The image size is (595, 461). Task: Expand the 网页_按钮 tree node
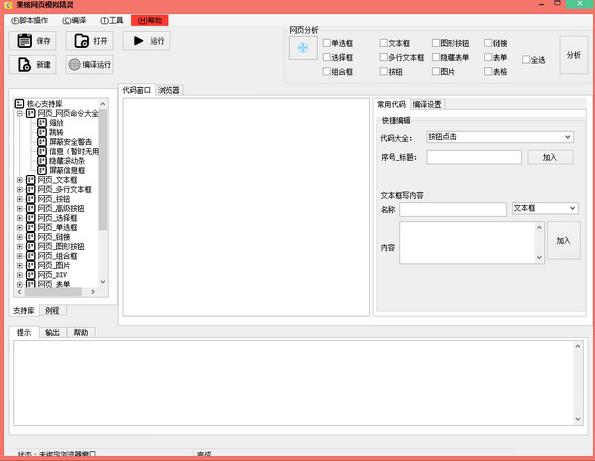(x=20, y=199)
